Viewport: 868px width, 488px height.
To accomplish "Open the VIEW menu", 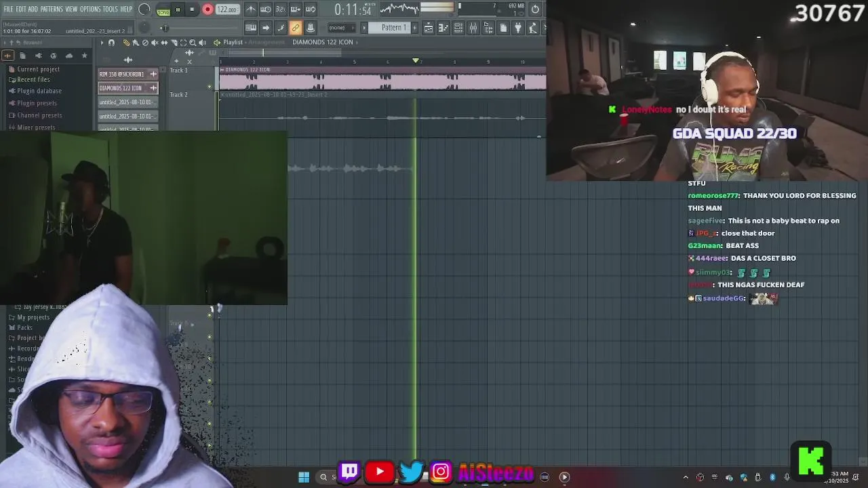I will click(x=71, y=9).
